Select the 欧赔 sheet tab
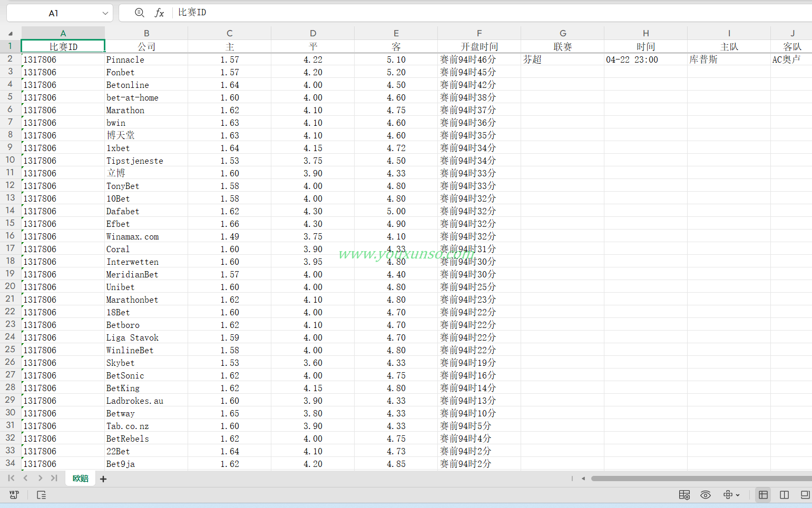The width and height of the screenshot is (812, 508). pyautogui.click(x=81, y=478)
